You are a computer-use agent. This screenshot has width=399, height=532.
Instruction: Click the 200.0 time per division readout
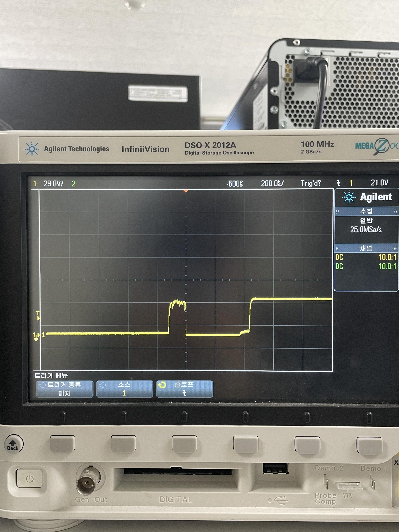click(x=272, y=184)
